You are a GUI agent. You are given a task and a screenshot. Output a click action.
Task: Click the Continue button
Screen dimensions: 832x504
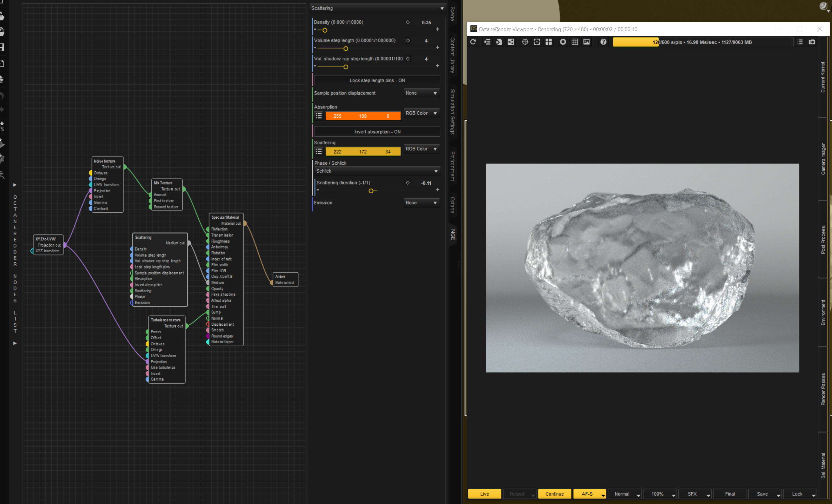(554, 494)
